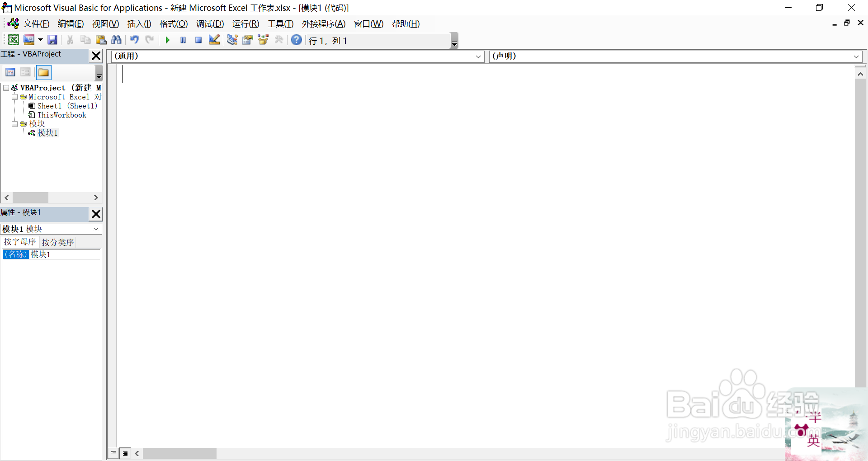Select ThisWorkbook in project tree
The image size is (868, 461).
point(62,115)
